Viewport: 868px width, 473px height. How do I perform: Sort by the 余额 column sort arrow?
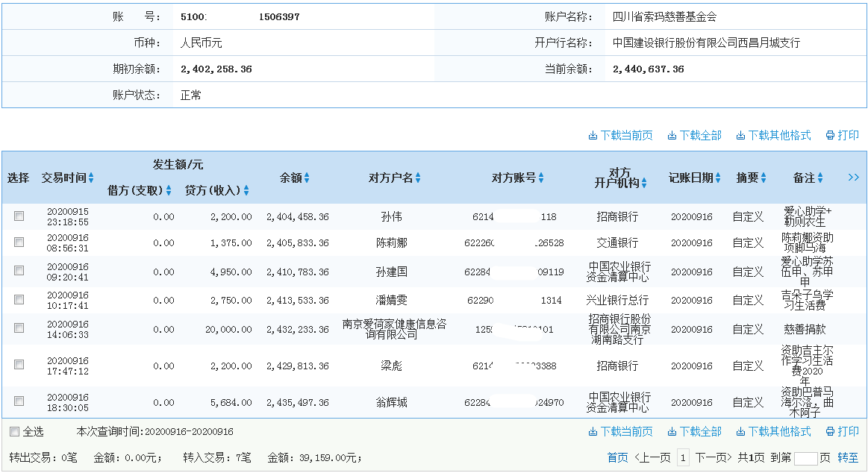pos(307,178)
